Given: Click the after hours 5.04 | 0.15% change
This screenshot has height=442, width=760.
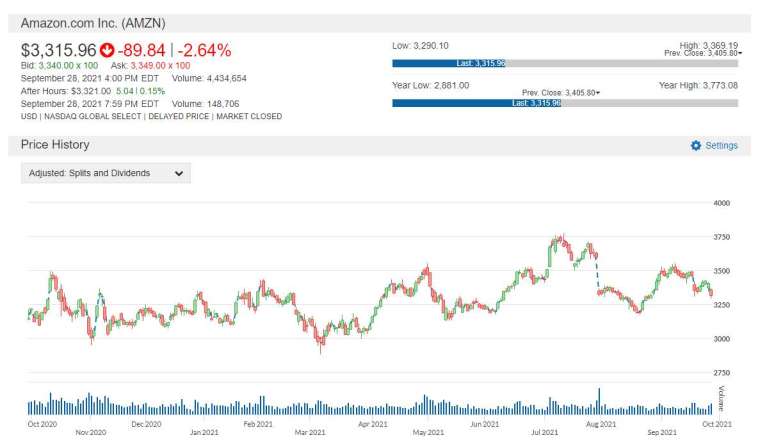Looking at the screenshot, I should click(141, 91).
